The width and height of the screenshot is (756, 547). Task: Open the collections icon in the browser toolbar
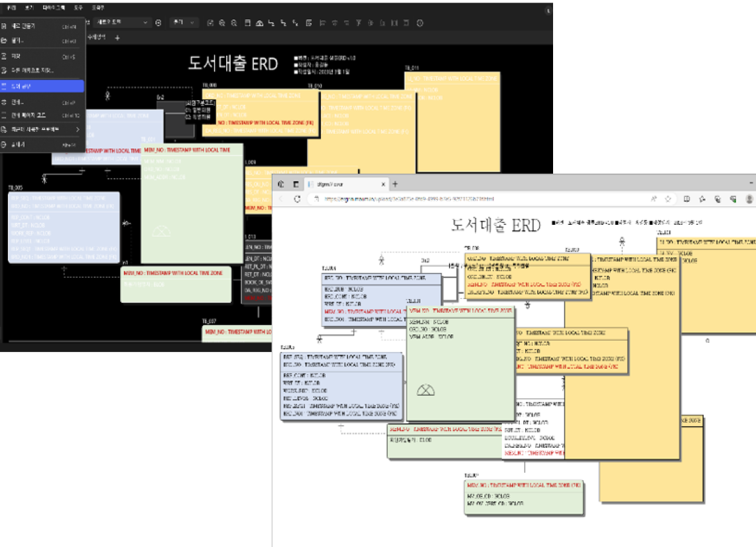(718, 198)
